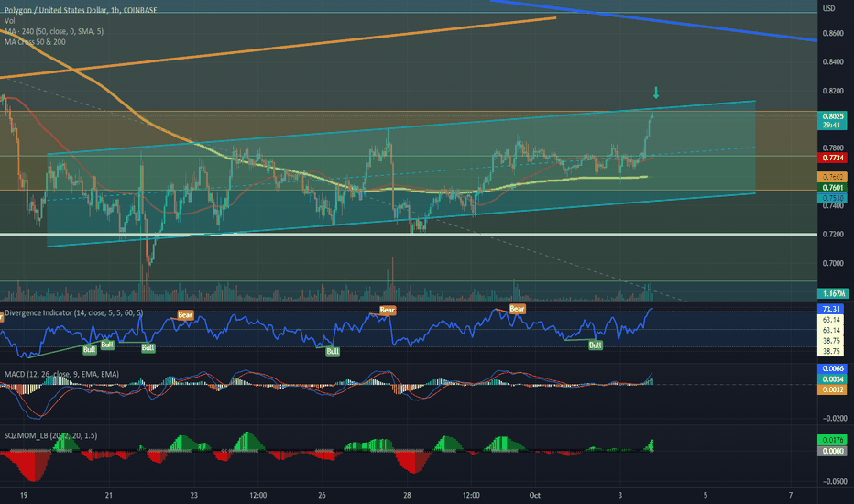The width and height of the screenshot is (854, 504).
Task: Click the 19 date label on the time axis
Action: (x=24, y=495)
